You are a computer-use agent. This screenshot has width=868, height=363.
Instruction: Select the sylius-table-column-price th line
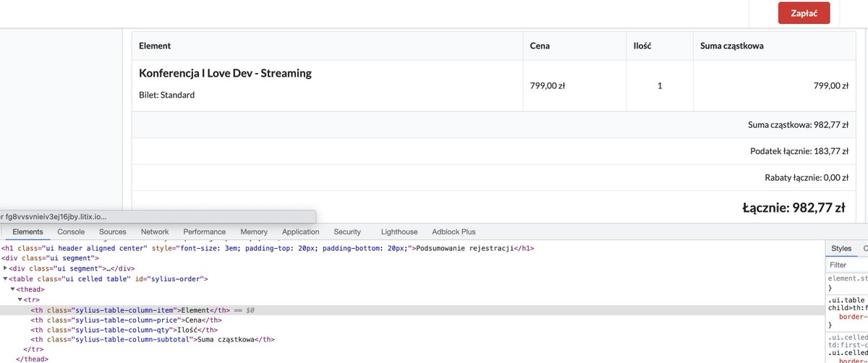coord(126,320)
